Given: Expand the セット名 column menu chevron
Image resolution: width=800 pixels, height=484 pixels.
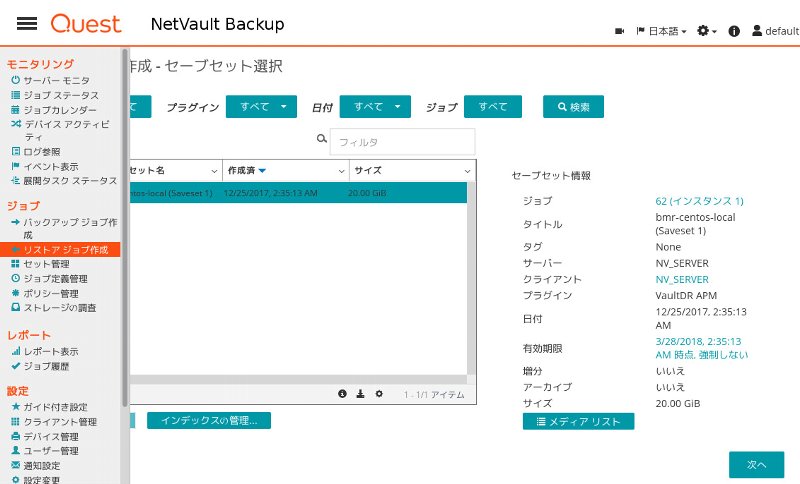Looking at the screenshot, I should [x=214, y=171].
